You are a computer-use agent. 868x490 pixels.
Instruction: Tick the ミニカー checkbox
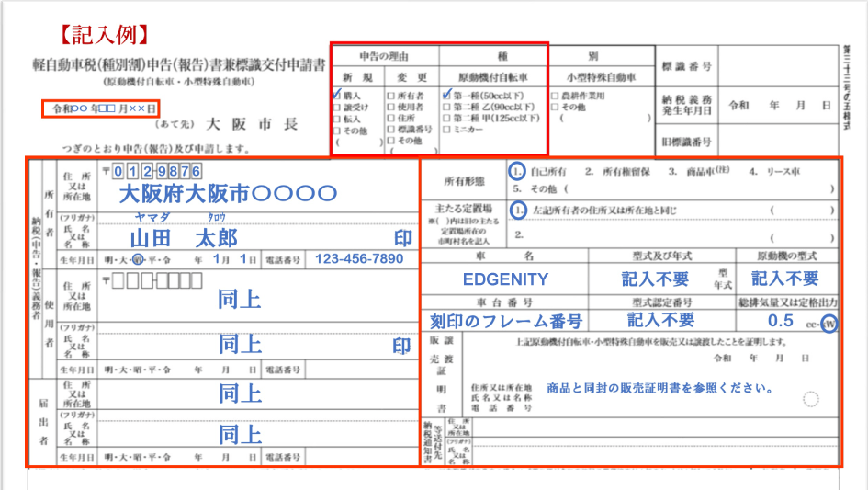[445, 131]
